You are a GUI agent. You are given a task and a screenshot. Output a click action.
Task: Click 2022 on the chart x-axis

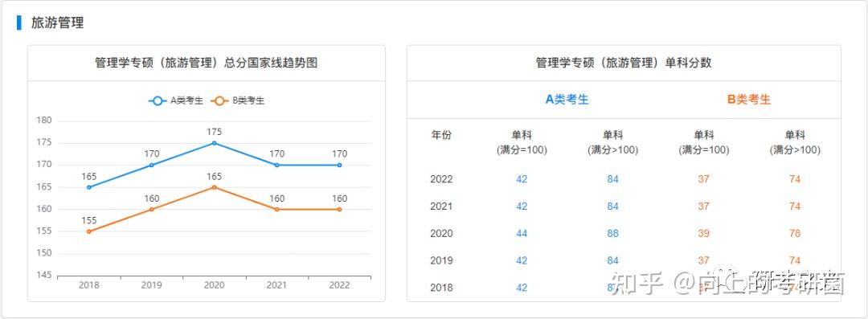(339, 286)
